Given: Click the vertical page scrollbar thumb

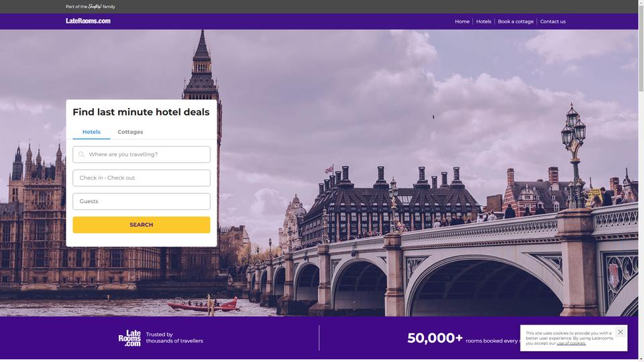Looking at the screenshot, I should [641, 49].
